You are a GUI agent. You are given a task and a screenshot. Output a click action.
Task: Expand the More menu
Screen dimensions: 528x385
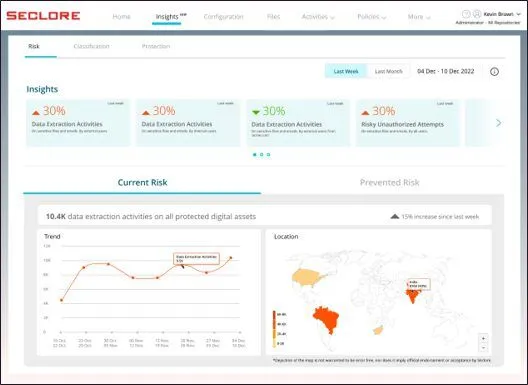pyautogui.click(x=419, y=17)
